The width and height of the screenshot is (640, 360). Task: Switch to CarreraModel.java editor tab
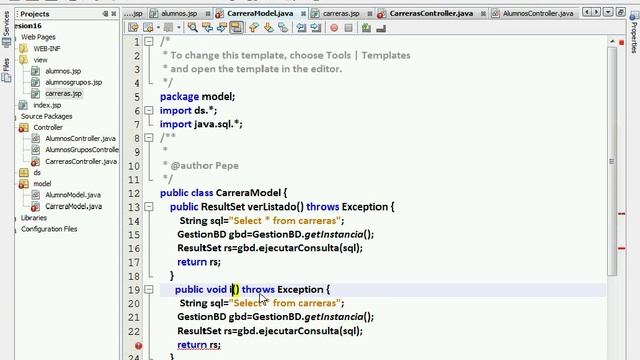tap(260, 13)
